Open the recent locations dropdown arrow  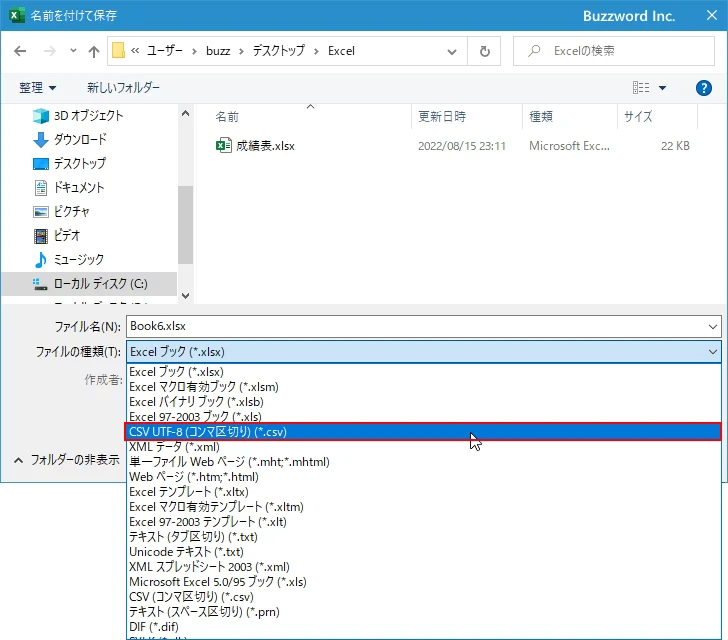[73, 51]
